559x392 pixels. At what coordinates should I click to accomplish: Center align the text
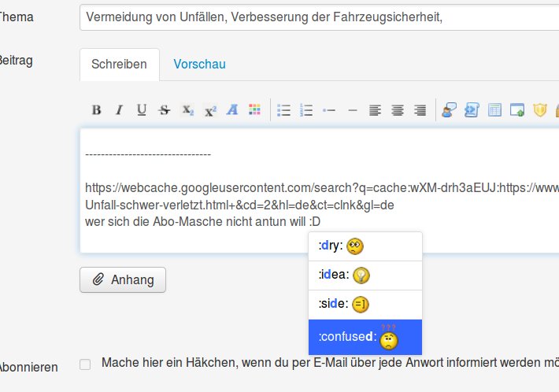click(x=398, y=110)
